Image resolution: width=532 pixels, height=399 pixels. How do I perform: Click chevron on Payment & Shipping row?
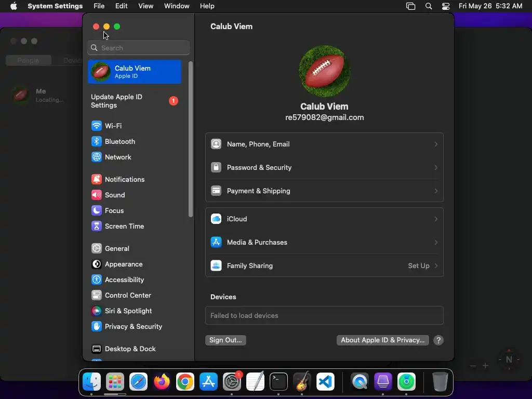[436, 191]
